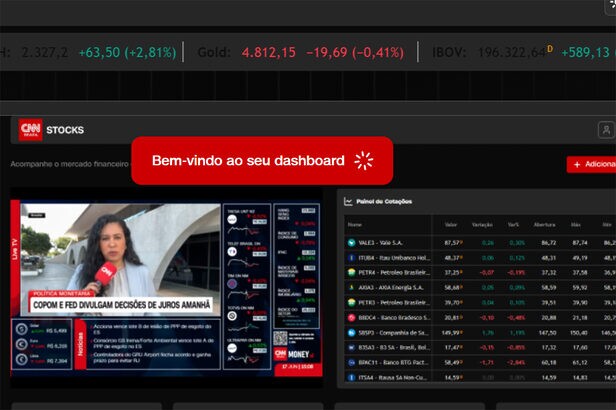Sort table by Var% column header
This screenshot has width=616, height=410.
click(513, 225)
